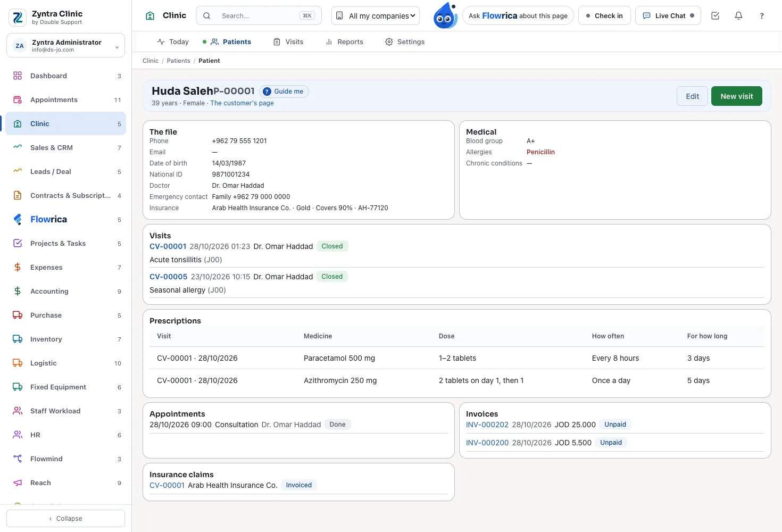Open Live Chat

pyautogui.click(x=668, y=16)
